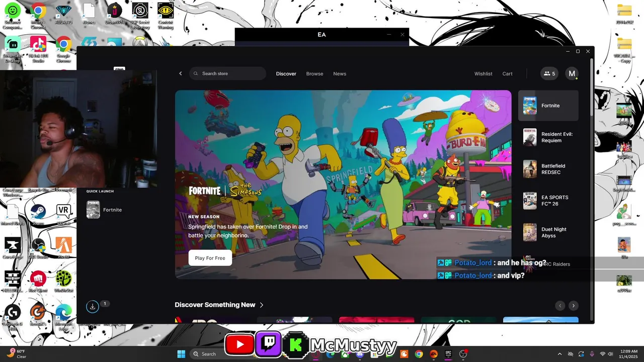
Task: Select Resident Evil: Requiem in featured list
Action: click(x=548, y=137)
